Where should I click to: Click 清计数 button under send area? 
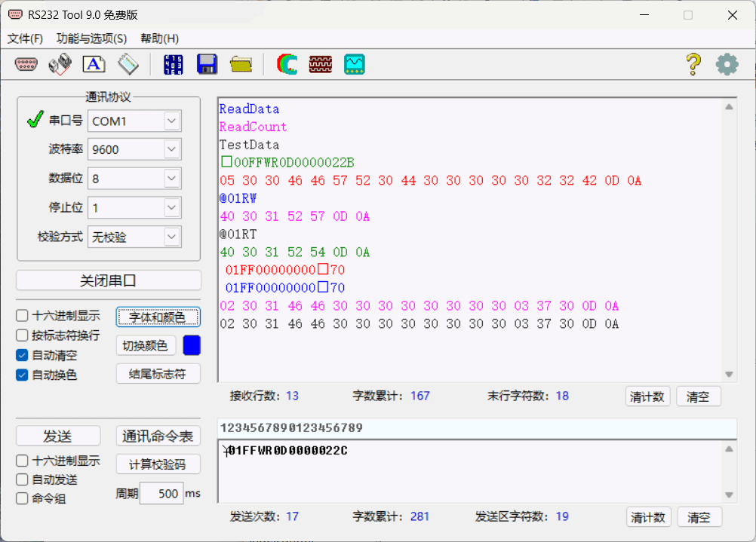point(648,517)
